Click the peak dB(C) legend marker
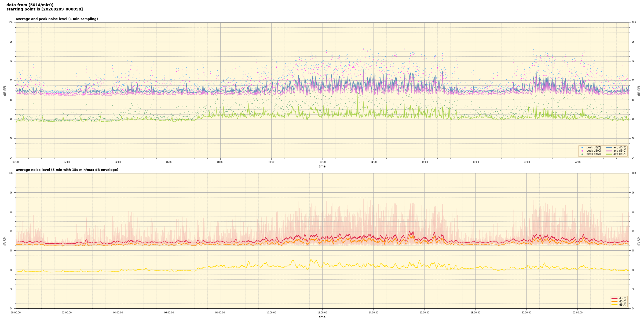 tap(582, 151)
